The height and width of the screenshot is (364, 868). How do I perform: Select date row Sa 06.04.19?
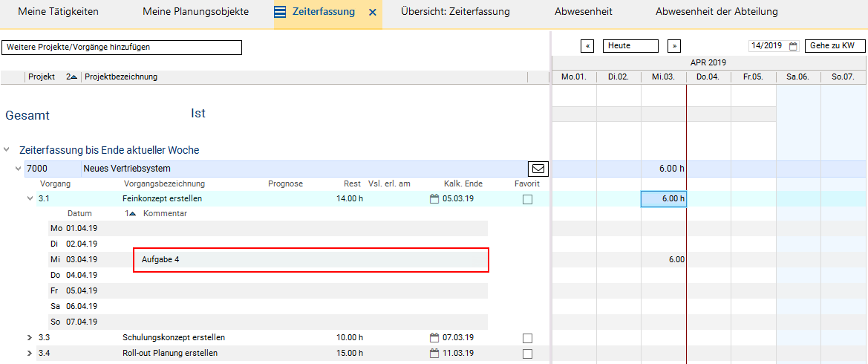point(268,306)
